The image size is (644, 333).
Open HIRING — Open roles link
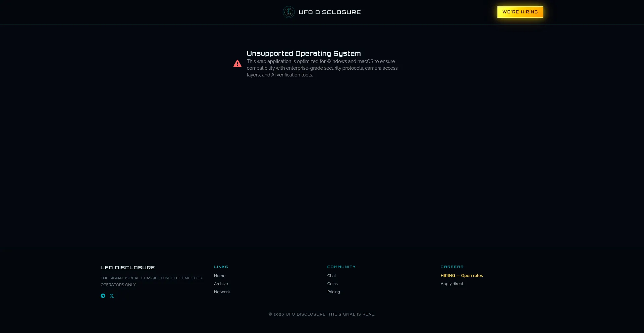[x=462, y=276]
